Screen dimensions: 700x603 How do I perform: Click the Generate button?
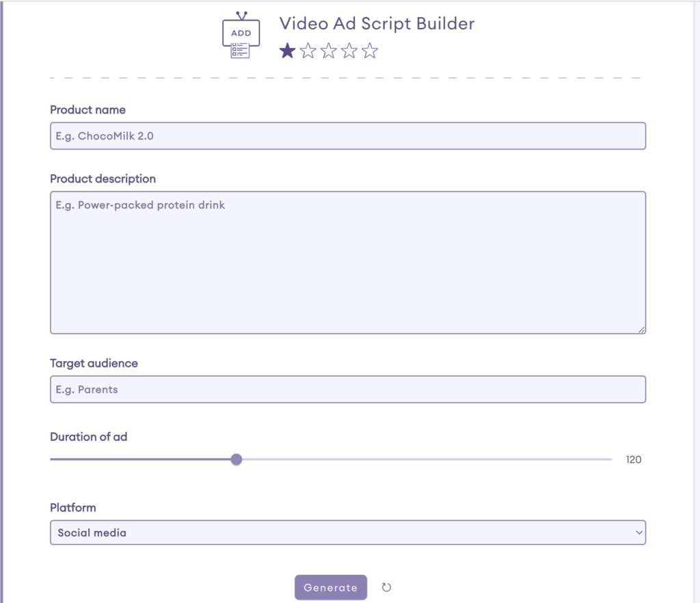click(330, 587)
